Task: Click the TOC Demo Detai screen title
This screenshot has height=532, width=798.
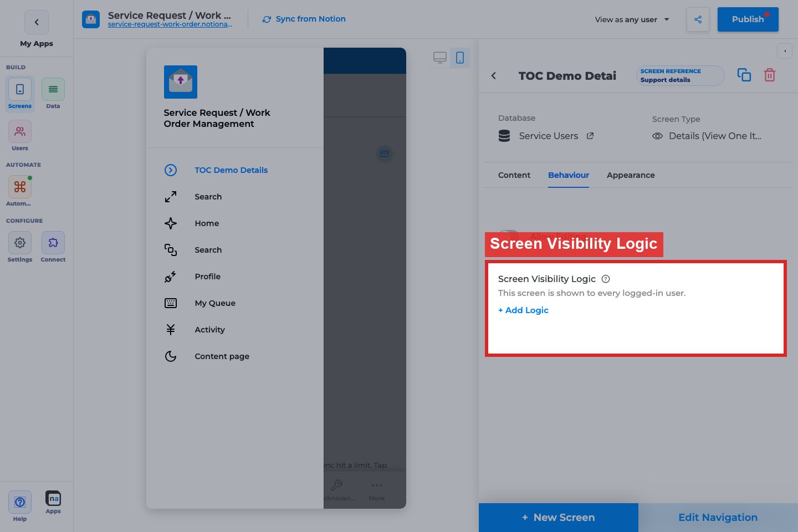Action: (567, 76)
